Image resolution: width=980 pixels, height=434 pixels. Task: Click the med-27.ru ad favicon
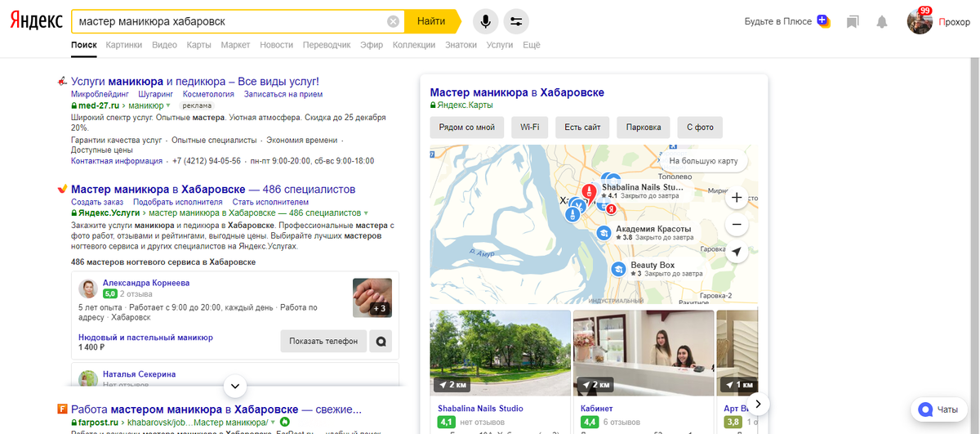tap(62, 81)
